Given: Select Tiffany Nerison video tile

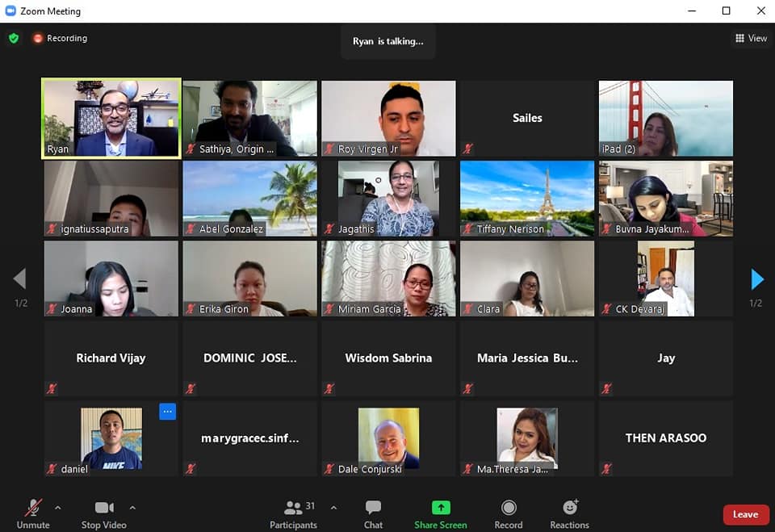Looking at the screenshot, I should [x=527, y=199].
